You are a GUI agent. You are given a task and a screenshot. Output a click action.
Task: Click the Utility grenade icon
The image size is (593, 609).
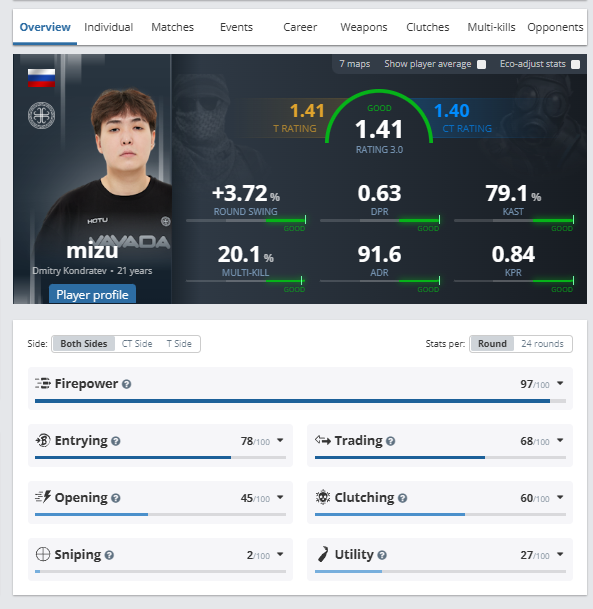click(323, 554)
